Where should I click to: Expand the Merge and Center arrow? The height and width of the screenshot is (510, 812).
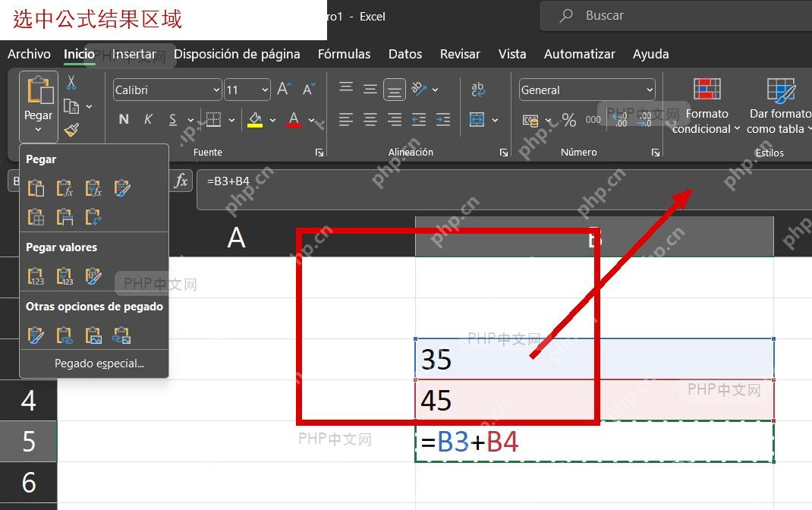tap(495, 121)
